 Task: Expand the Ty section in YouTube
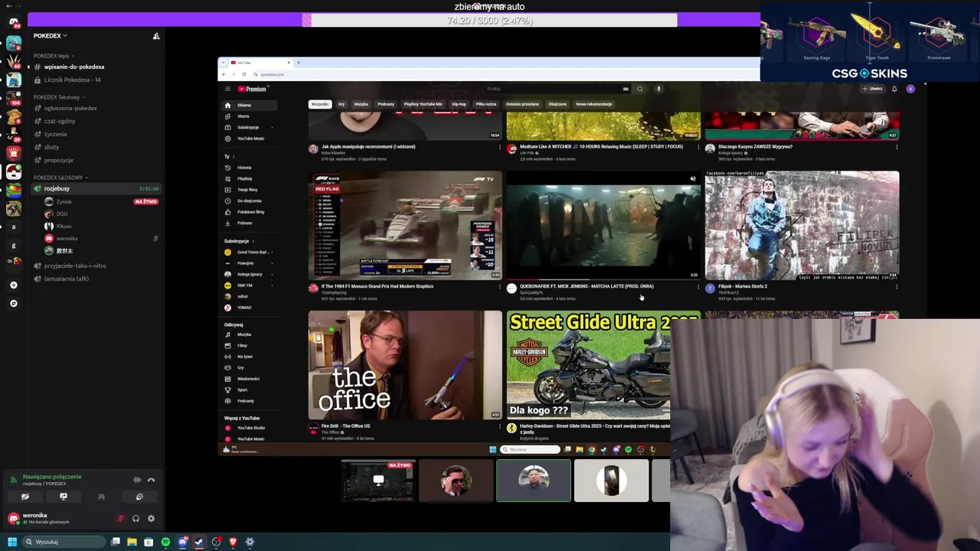tap(229, 156)
